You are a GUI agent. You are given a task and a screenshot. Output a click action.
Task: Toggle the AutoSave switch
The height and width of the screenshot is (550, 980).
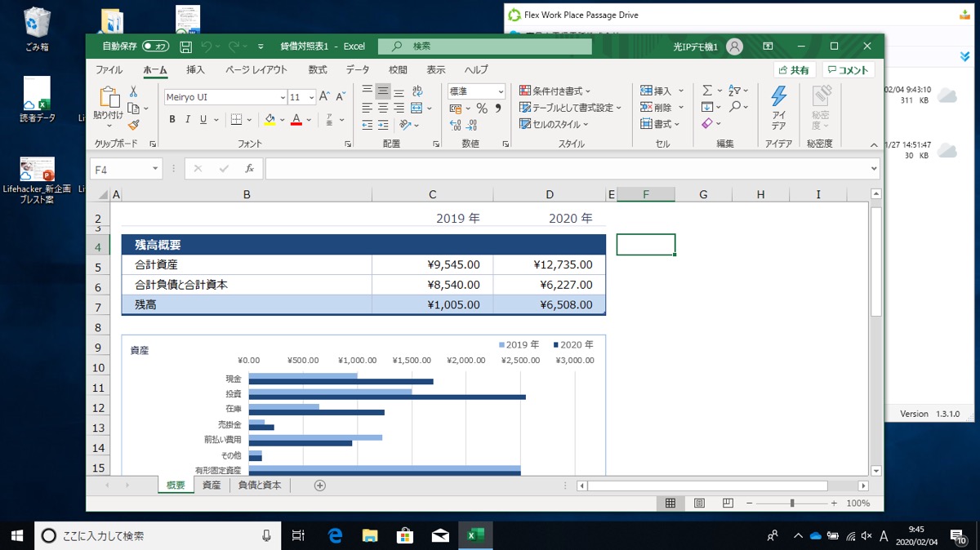[155, 47]
